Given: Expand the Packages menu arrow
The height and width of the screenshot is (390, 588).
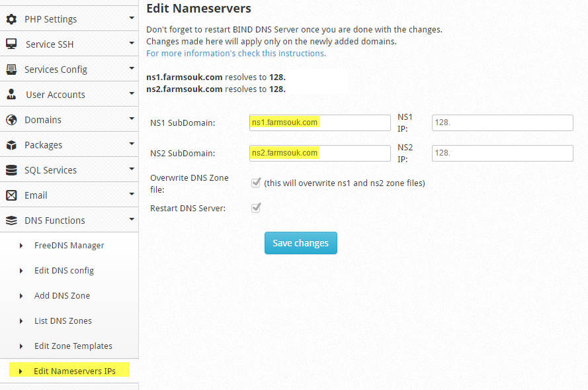Looking at the screenshot, I should point(132,144).
